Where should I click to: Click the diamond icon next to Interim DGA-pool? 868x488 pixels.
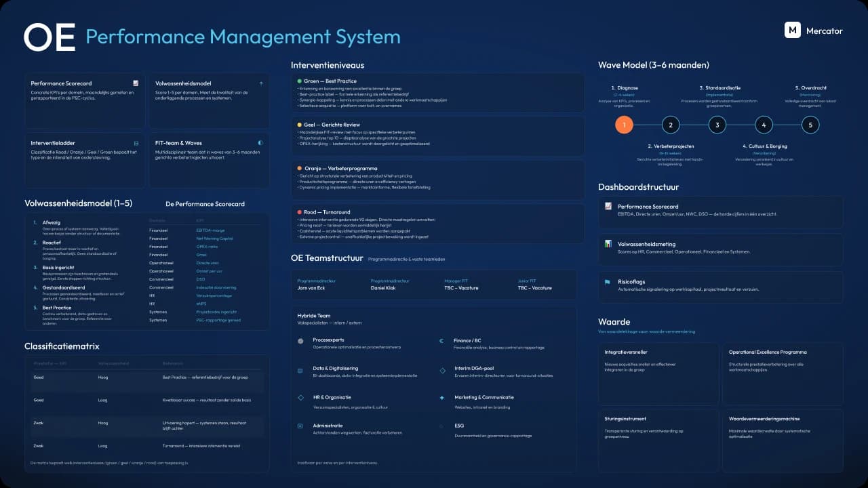pos(442,370)
